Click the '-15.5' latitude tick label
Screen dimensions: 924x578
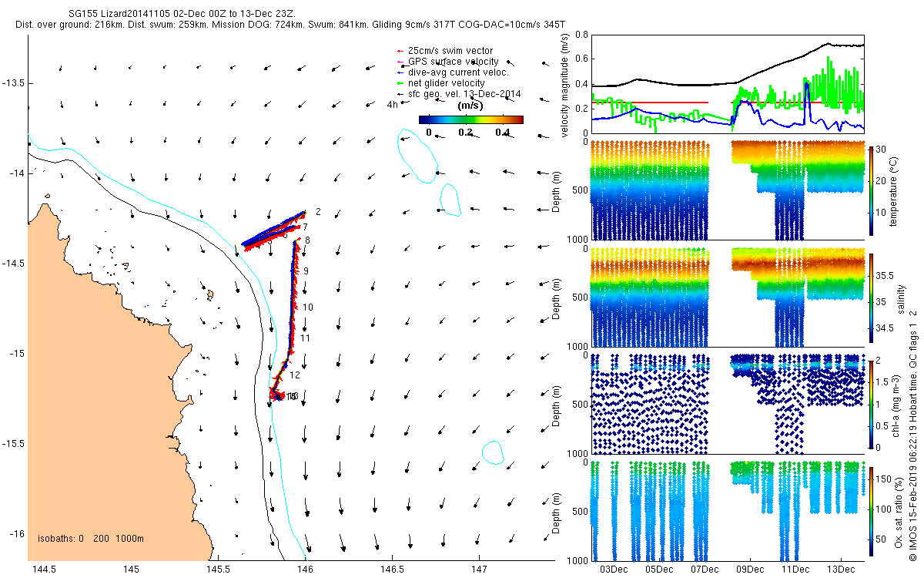coord(13,443)
